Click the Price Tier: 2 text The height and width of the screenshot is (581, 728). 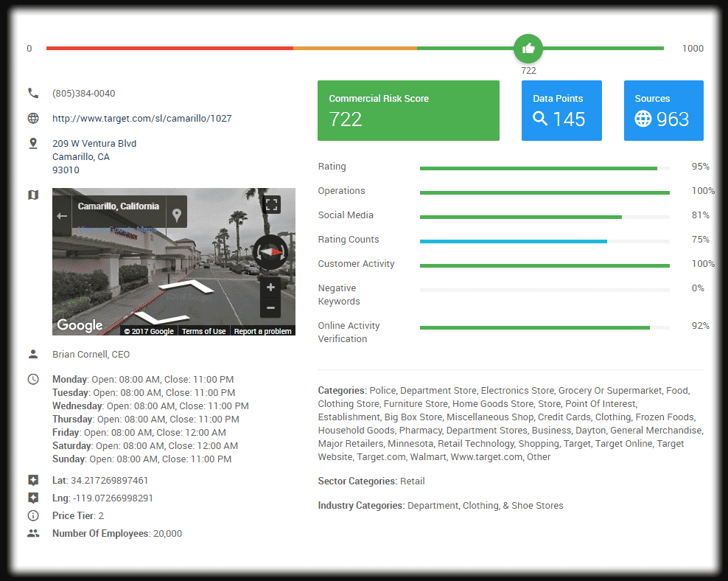point(78,515)
